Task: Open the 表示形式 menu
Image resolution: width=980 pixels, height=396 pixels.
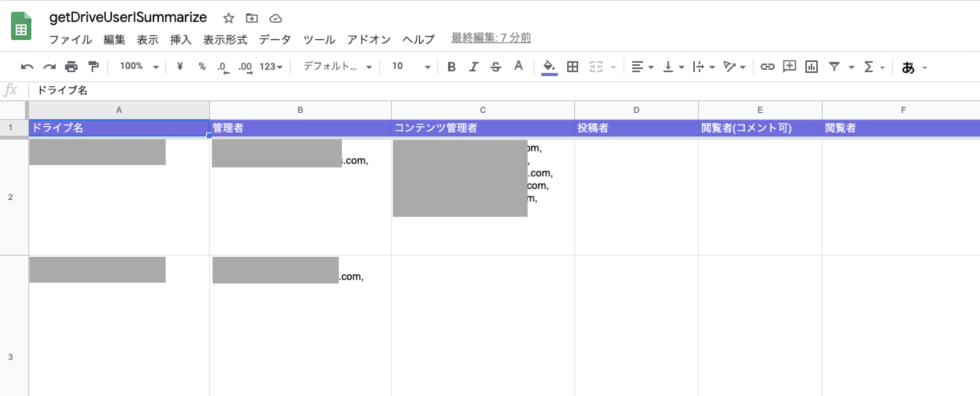Action: click(x=225, y=40)
